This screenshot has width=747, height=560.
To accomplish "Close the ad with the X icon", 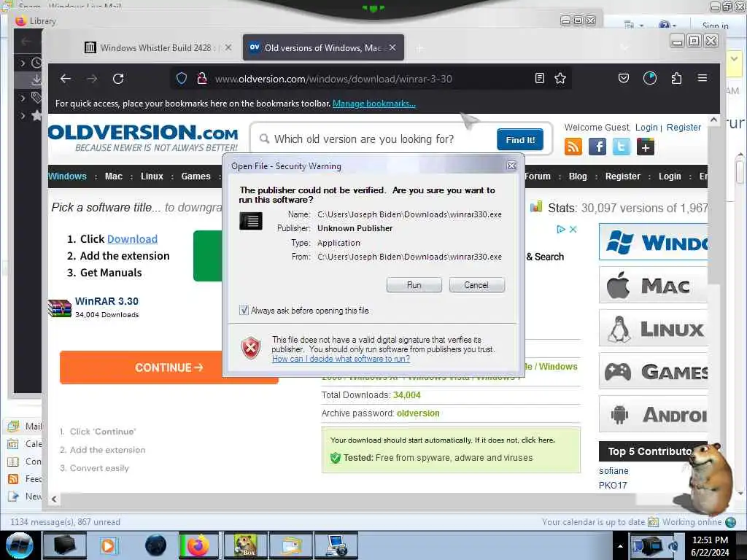I will (x=573, y=229).
